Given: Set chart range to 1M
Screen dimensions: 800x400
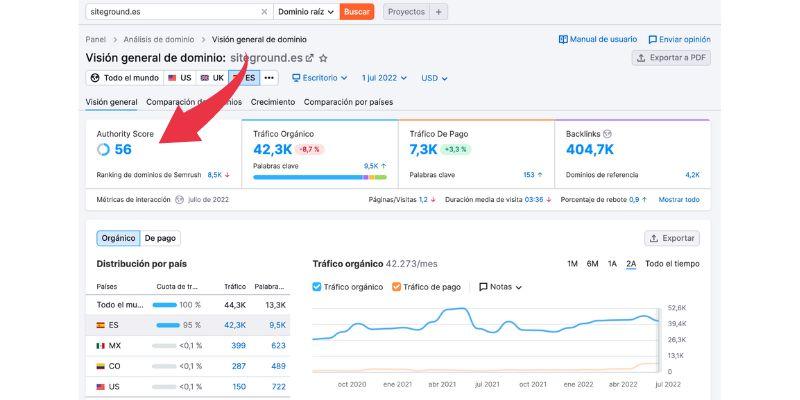Looking at the screenshot, I should 572,264.
